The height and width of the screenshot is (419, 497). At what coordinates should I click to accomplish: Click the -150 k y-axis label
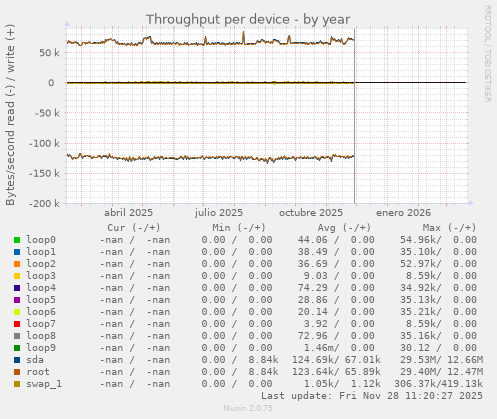pos(44,173)
